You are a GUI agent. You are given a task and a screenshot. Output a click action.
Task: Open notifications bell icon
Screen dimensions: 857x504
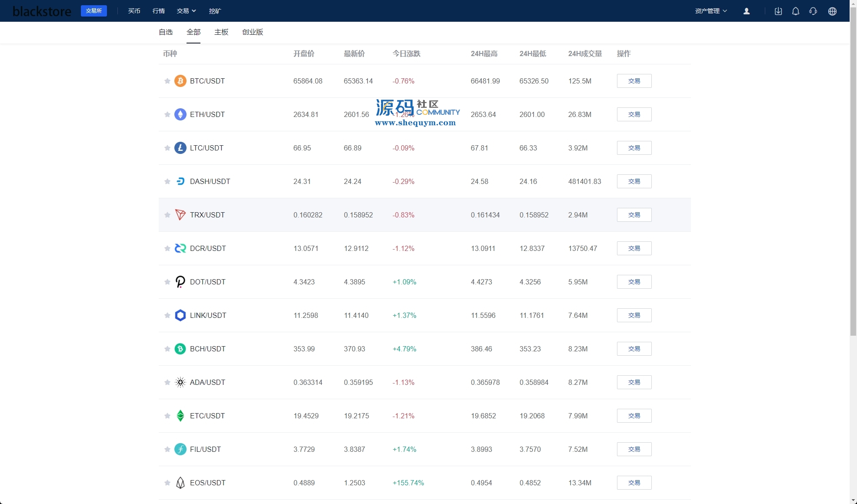pyautogui.click(x=795, y=11)
